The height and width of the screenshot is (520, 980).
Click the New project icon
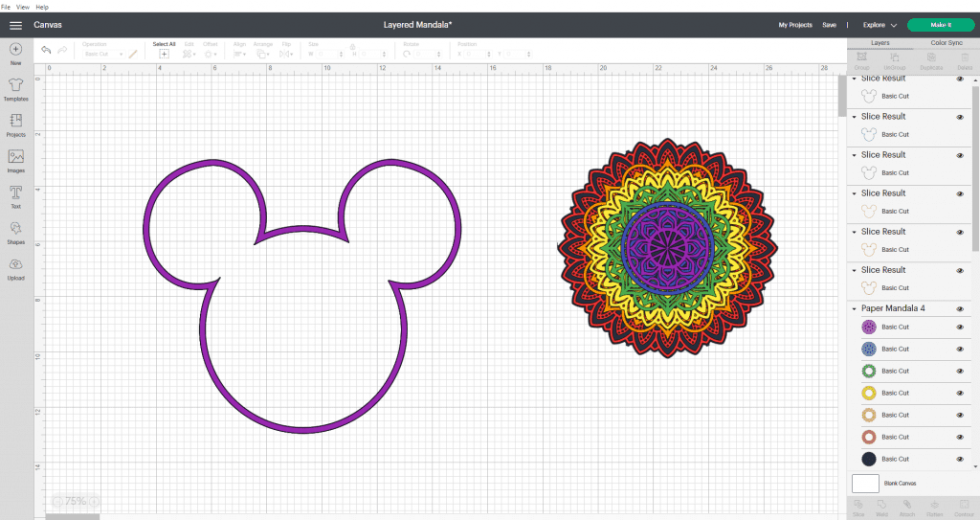15,49
